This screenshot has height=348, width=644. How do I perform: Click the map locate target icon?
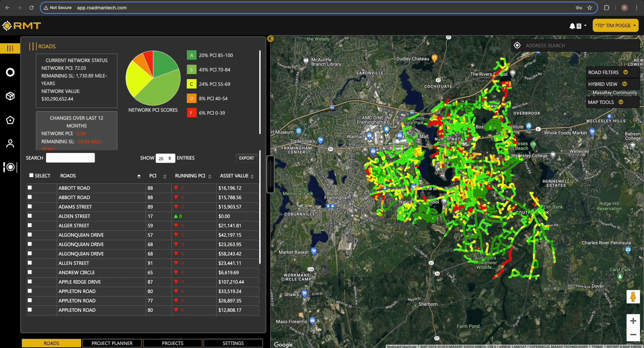click(517, 46)
